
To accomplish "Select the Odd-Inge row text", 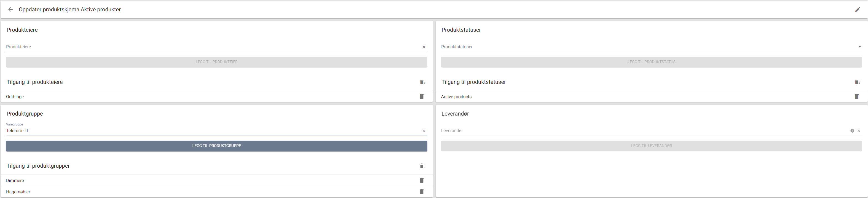I will pyautogui.click(x=15, y=97).
